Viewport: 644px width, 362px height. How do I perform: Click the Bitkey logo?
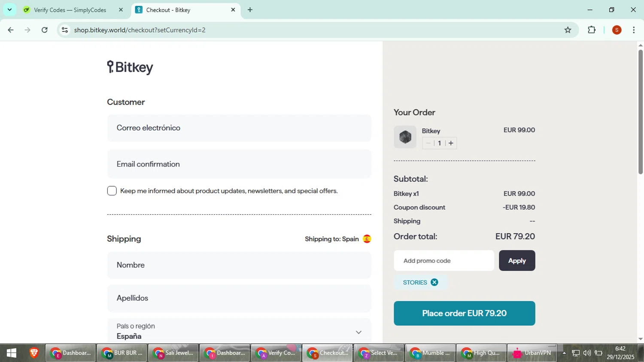[x=130, y=67]
